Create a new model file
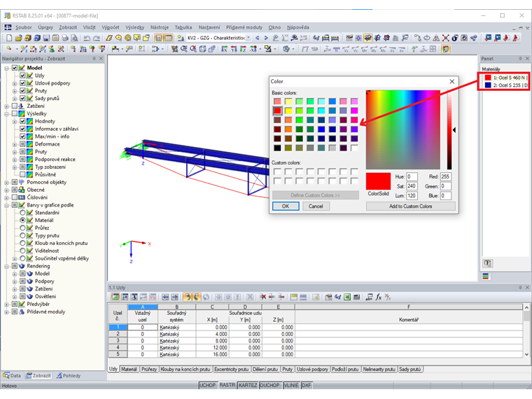This screenshot has width=532, height=399. pyautogui.click(x=9, y=38)
